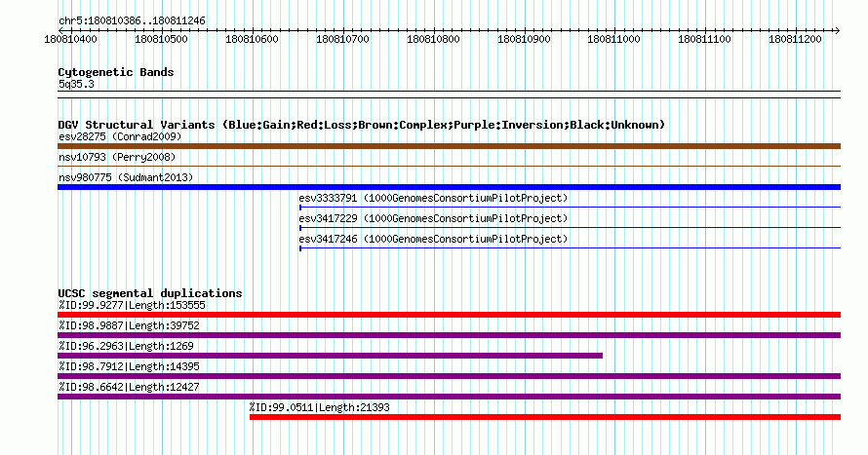Click the Cytogenetic Bands track title
868x455 pixels.
(x=116, y=72)
